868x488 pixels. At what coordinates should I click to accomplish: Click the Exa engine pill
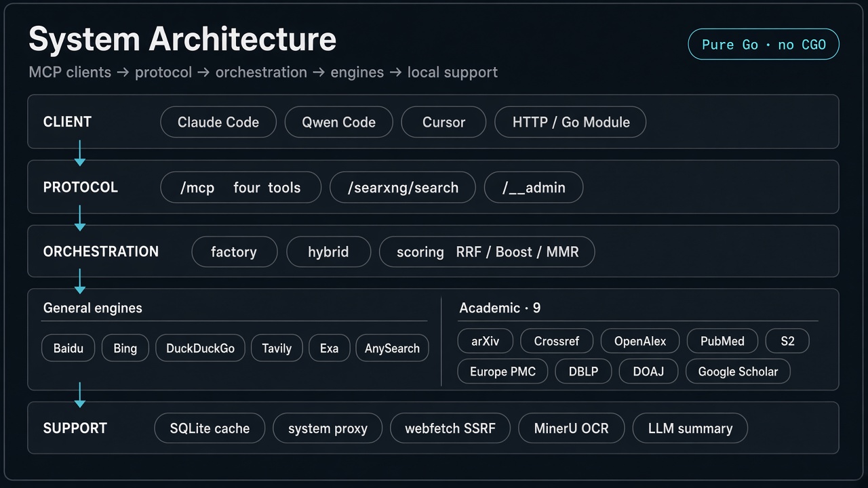(330, 348)
